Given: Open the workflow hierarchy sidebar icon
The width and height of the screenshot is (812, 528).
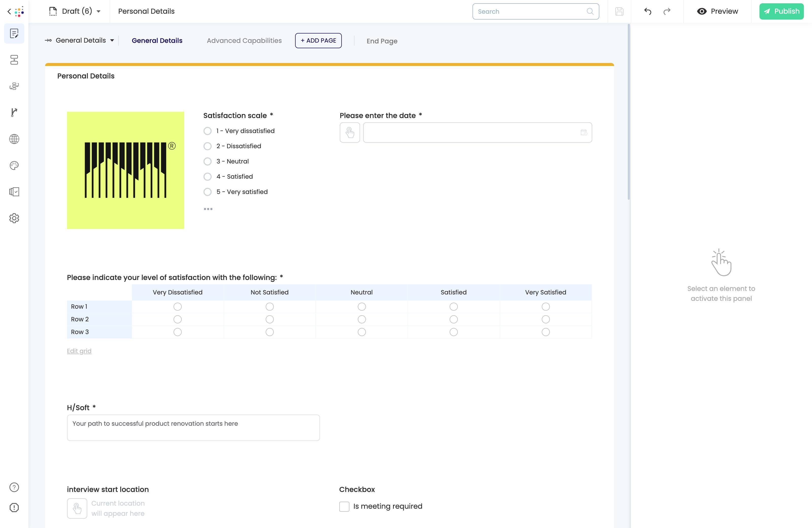Looking at the screenshot, I should coord(14,86).
